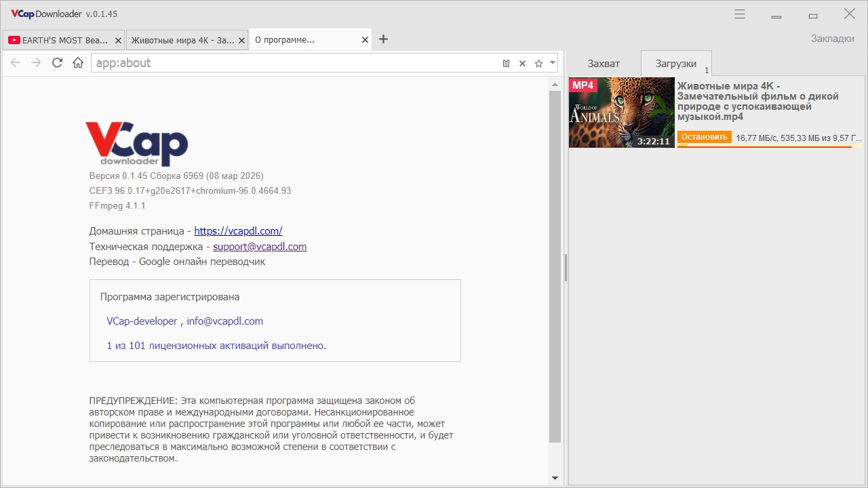Open the https://vcapdl.com/ homepage link
868x488 pixels.
pyautogui.click(x=238, y=231)
